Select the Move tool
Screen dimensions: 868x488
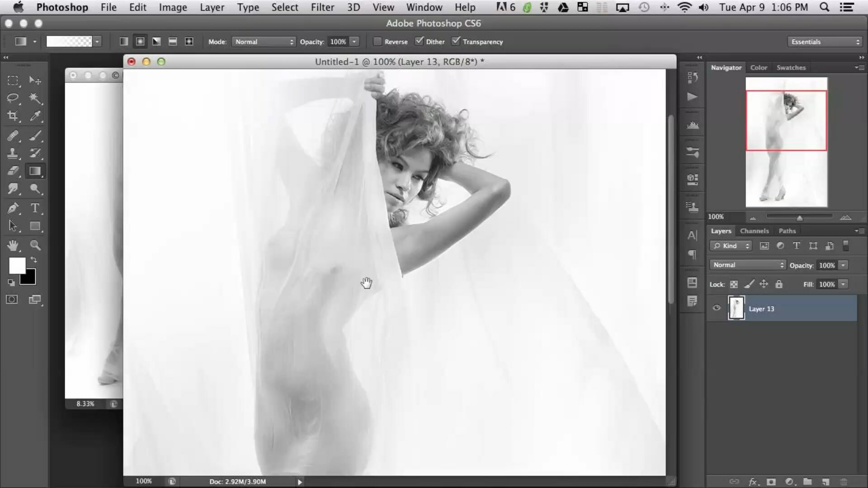point(35,81)
